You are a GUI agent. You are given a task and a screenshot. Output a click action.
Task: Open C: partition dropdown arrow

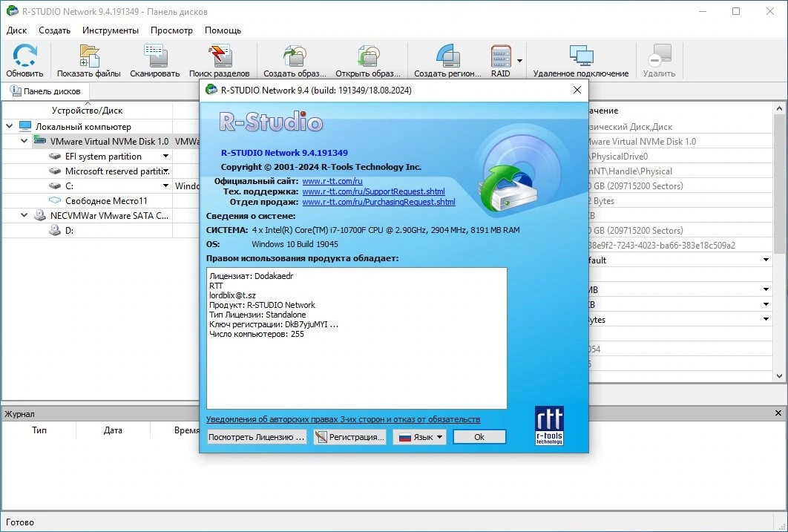point(166,186)
